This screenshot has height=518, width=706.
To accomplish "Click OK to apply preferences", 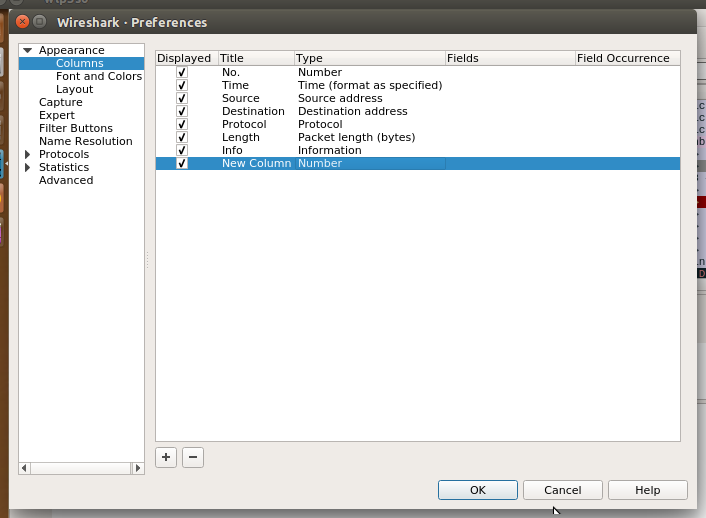I will [x=478, y=490].
